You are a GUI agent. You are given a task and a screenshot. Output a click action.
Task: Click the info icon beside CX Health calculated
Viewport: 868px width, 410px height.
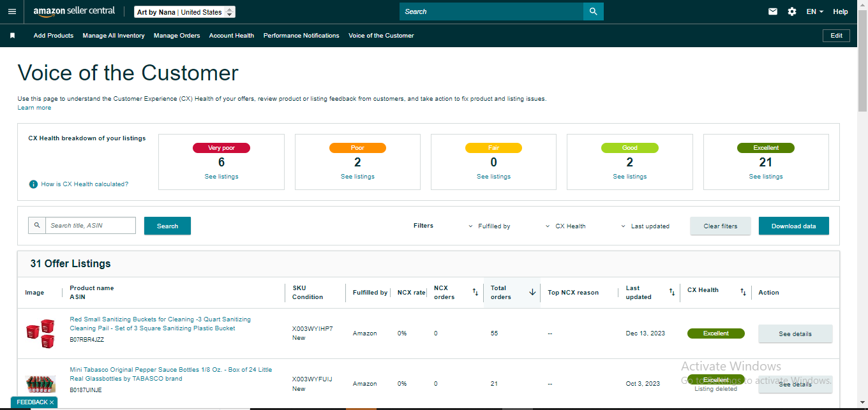[x=33, y=184]
